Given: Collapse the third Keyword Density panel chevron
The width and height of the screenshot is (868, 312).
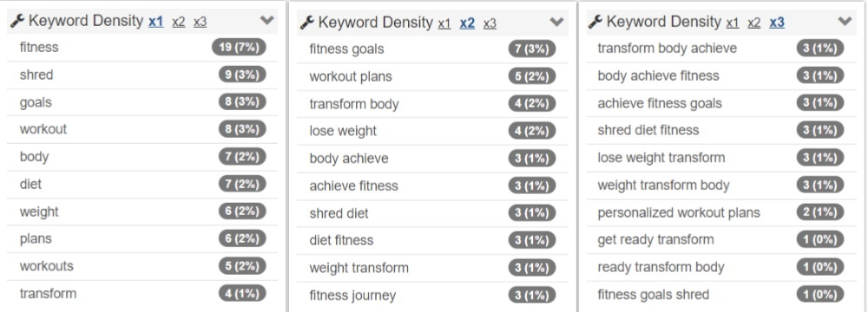Looking at the screenshot, I should pyautogui.click(x=845, y=21).
